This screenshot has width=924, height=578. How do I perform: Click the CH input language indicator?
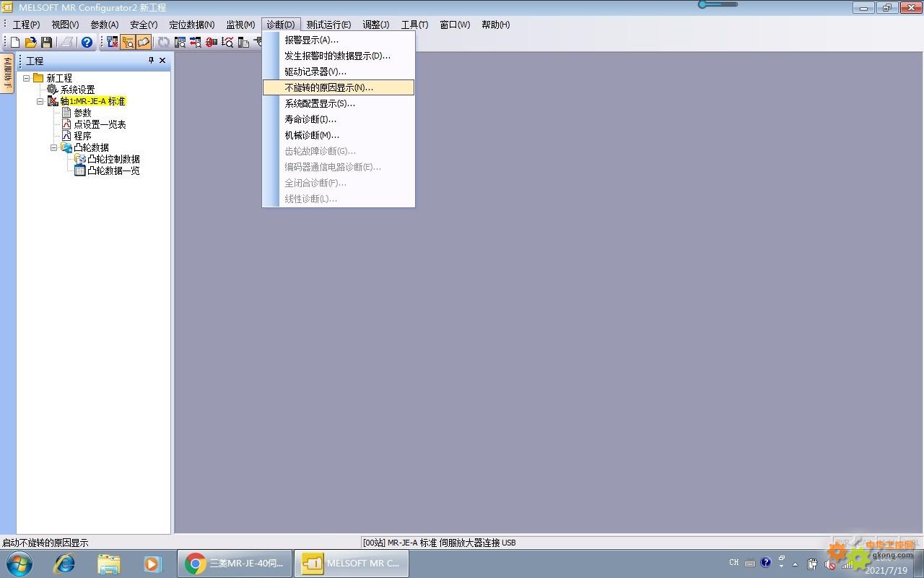click(x=734, y=563)
